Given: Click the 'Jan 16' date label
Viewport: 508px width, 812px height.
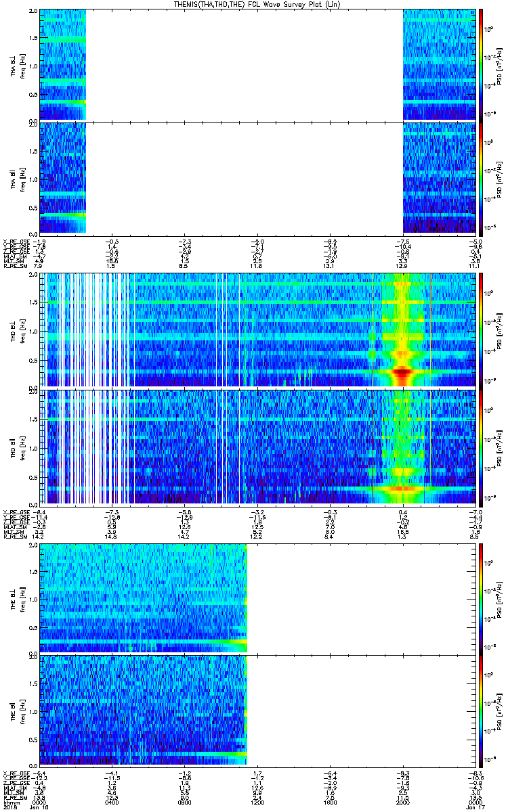Looking at the screenshot, I should click(40, 806).
